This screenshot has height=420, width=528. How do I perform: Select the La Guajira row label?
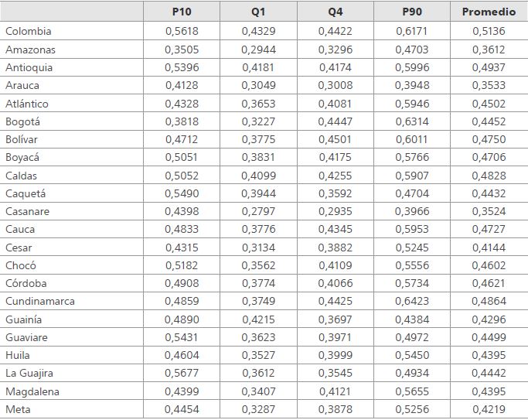[29, 373]
